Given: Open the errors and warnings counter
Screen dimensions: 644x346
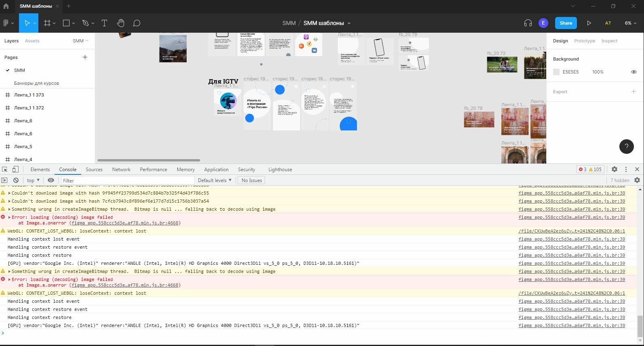Looking at the screenshot, I should tap(590, 170).
